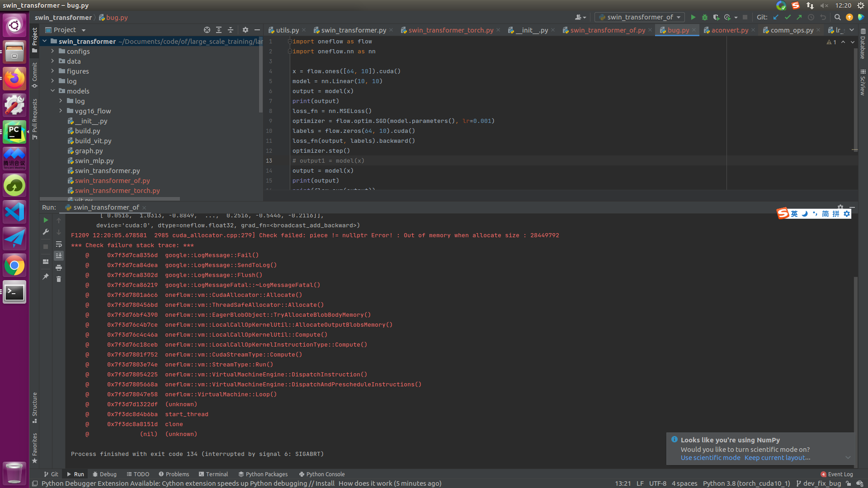This screenshot has width=868, height=488.
Task: Collapse the models folder in Project tree
Action: (x=53, y=91)
